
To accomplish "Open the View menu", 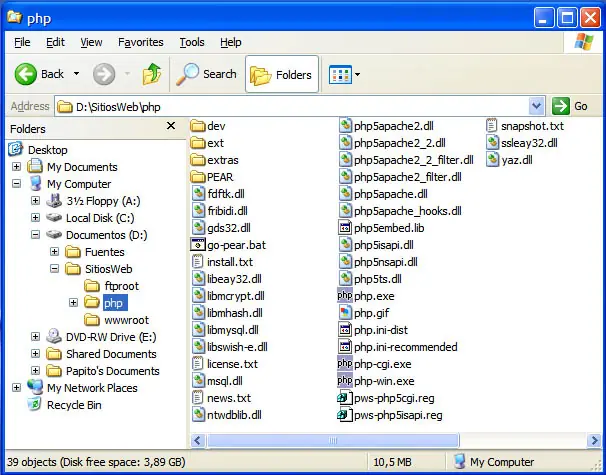I will click(x=91, y=42).
